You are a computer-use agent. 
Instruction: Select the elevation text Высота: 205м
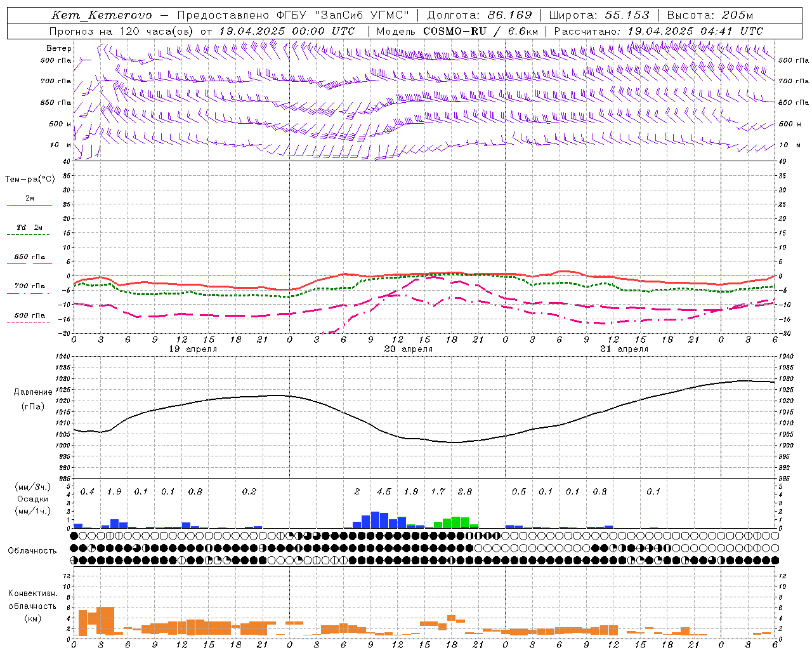click(x=710, y=15)
